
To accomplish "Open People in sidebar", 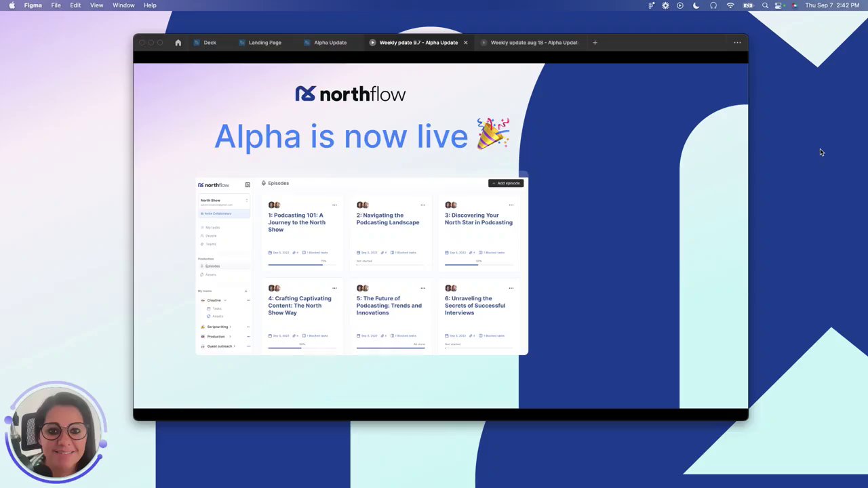I will (209, 236).
